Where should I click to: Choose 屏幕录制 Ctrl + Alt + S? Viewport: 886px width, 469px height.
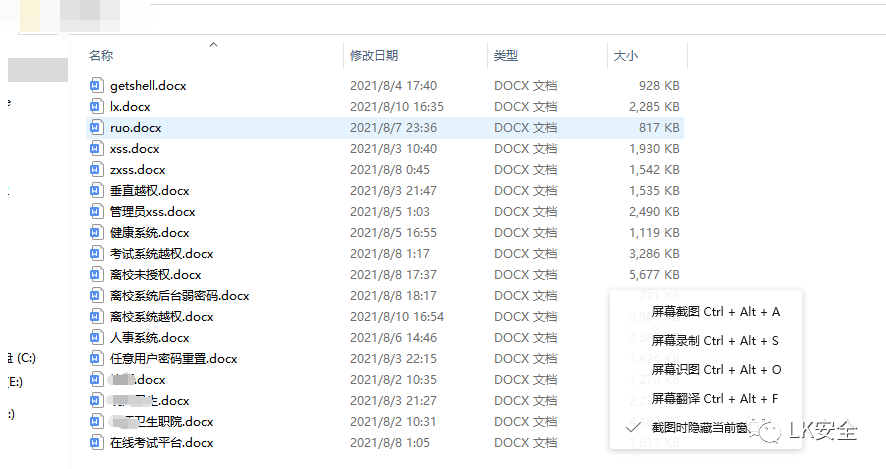(715, 341)
